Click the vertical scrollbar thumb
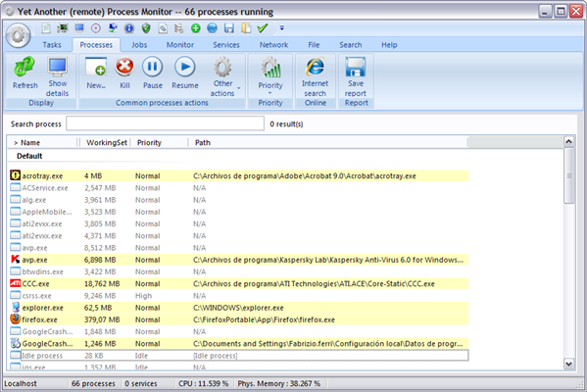Image resolution: width=587 pixels, height=392 pixels. pos(568,175)
